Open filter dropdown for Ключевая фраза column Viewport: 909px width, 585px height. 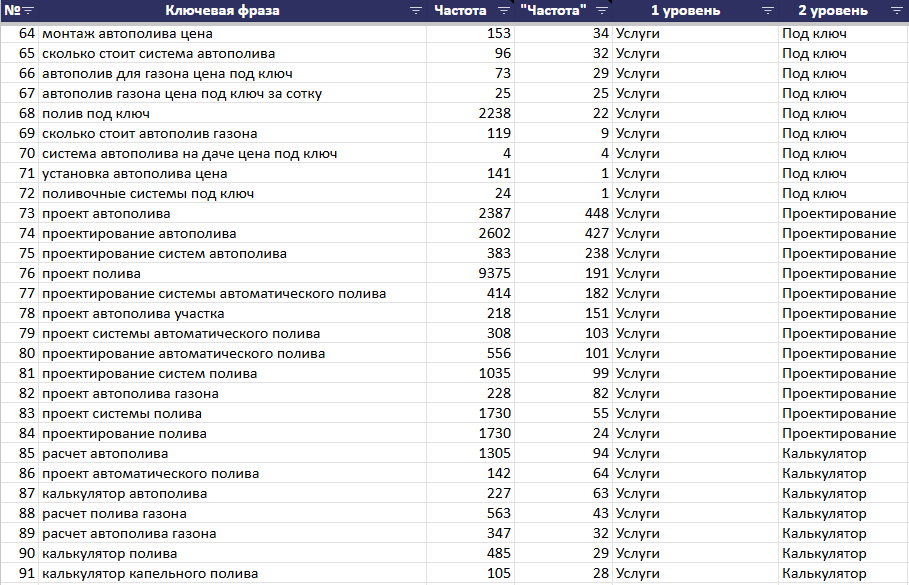coord(416,10)
